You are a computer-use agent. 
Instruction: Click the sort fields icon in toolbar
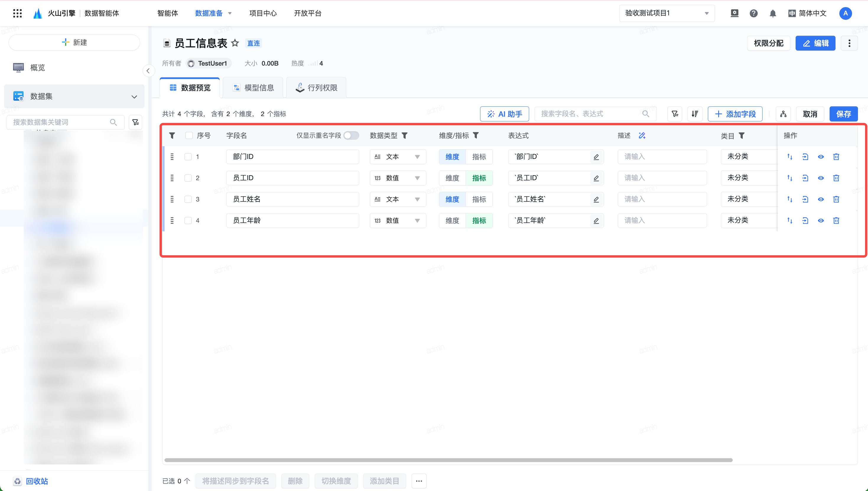click(x=695, y=114)
